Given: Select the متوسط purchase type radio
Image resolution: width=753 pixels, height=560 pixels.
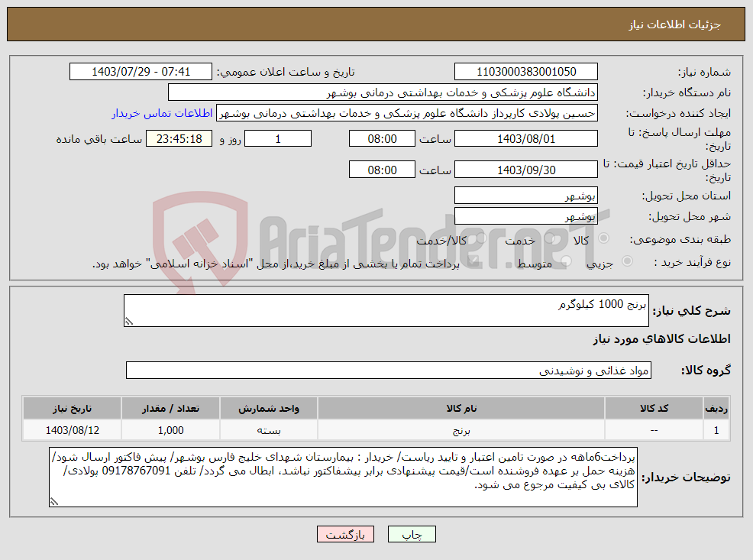Looking at the screenshot, I should coord(566,261).
